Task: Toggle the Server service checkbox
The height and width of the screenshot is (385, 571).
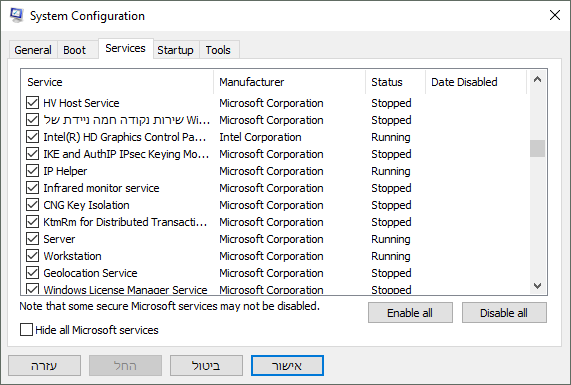Action: click(x=32, y=239)
